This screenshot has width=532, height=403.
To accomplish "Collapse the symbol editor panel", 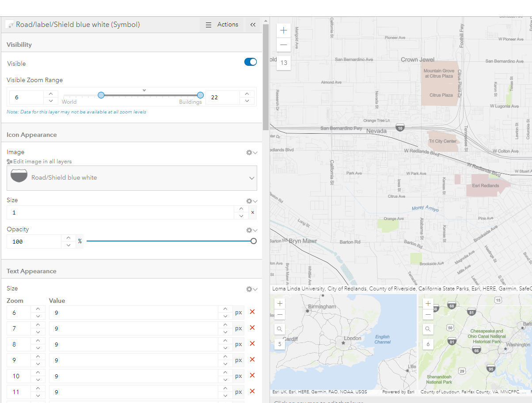I will (x=253, y=25).
